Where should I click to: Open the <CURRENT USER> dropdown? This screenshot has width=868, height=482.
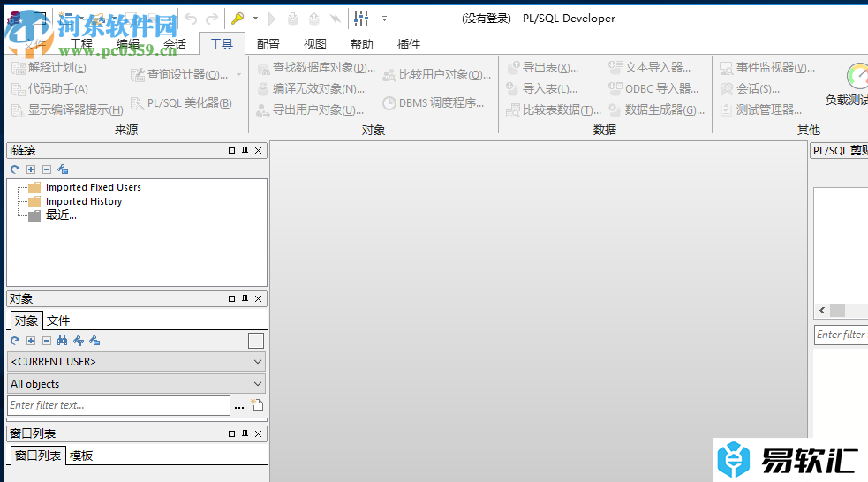coord(136,361)
